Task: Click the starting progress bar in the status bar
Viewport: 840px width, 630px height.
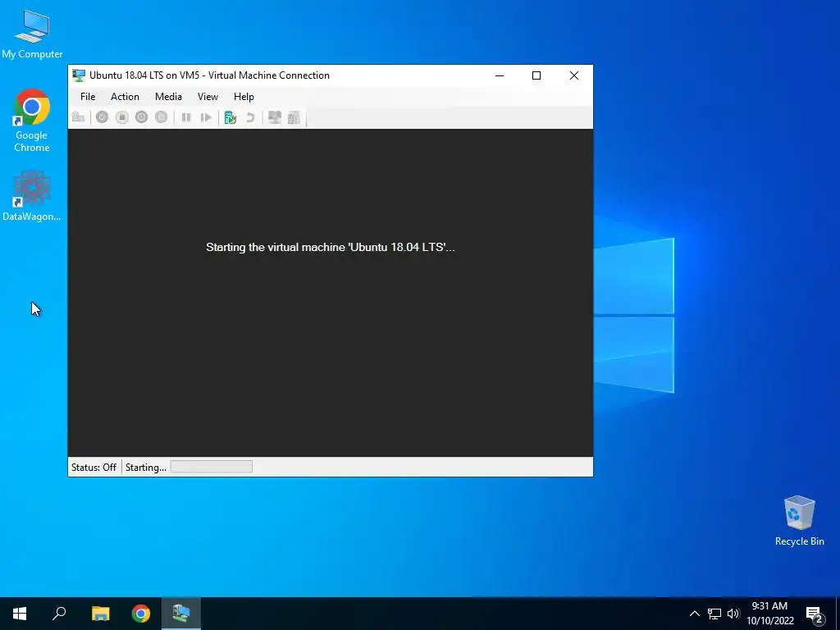Action: 212,467
